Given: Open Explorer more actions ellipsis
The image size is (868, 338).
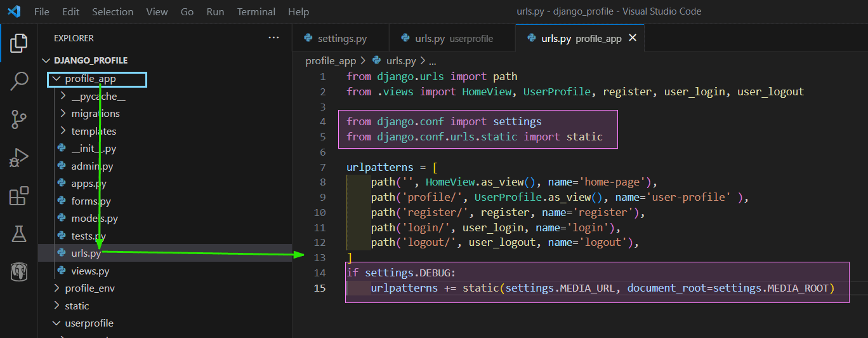Looking at the screenshot, I should pos(273,38).
